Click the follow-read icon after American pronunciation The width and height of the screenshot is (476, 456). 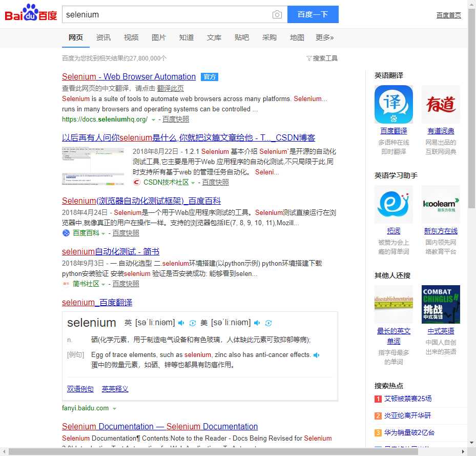click(268, 323)
